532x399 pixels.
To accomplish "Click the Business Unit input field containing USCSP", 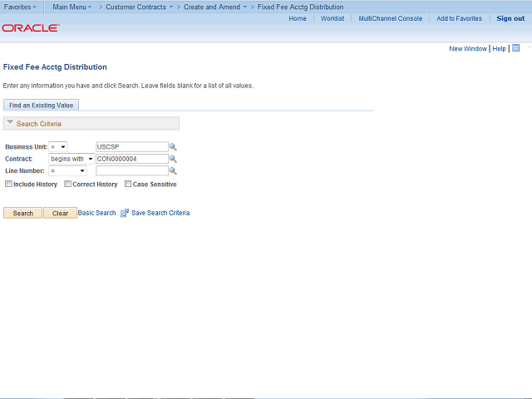I will click(x=132, y=147).
